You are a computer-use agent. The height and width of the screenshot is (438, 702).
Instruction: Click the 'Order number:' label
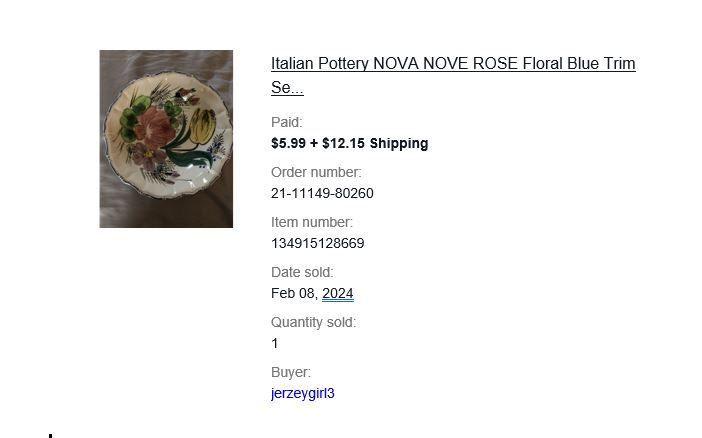pyautogui.click(x=316, y=172)
